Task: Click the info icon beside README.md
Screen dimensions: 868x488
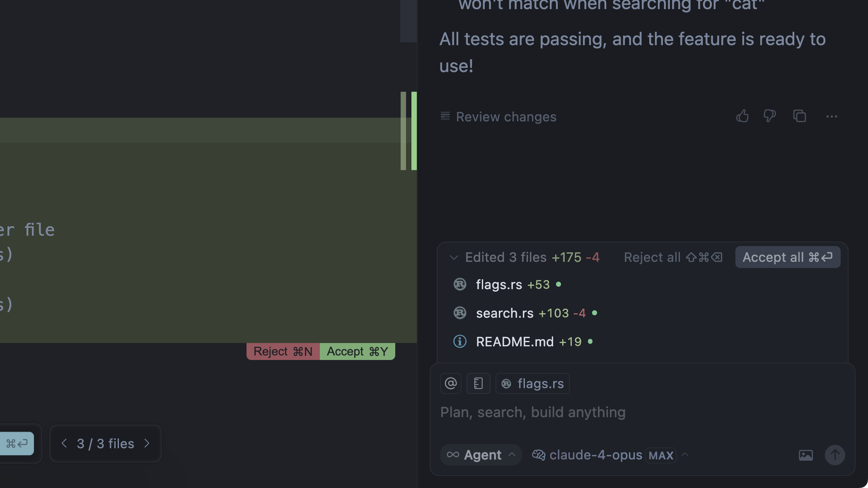Action: (x=459, y=341)
